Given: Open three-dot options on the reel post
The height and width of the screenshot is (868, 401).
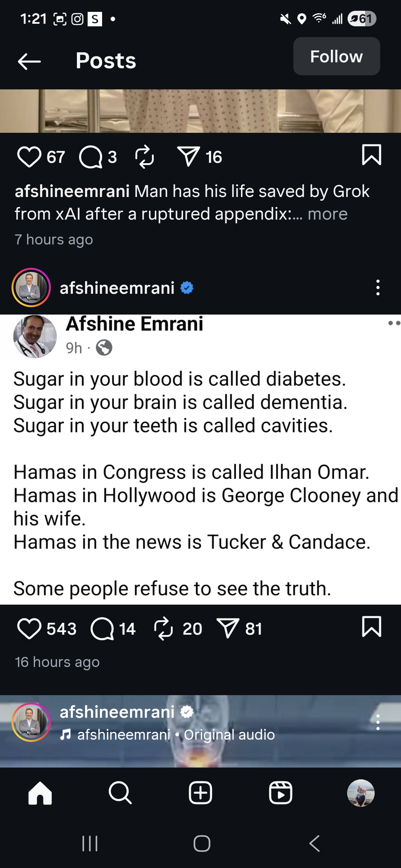Looking at the screenshot, I should click(378, 722).
